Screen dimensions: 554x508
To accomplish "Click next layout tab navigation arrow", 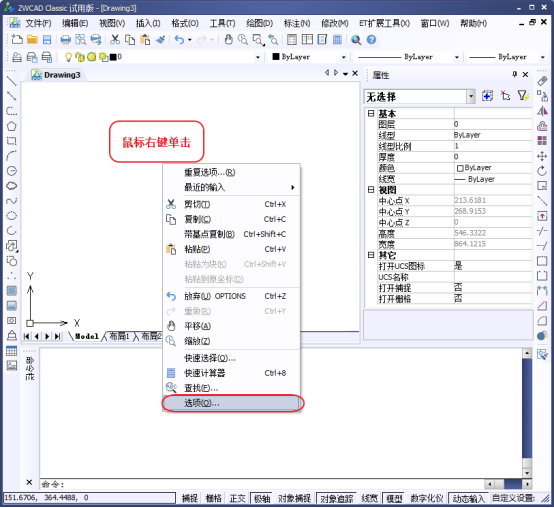I will click(47, 336).
